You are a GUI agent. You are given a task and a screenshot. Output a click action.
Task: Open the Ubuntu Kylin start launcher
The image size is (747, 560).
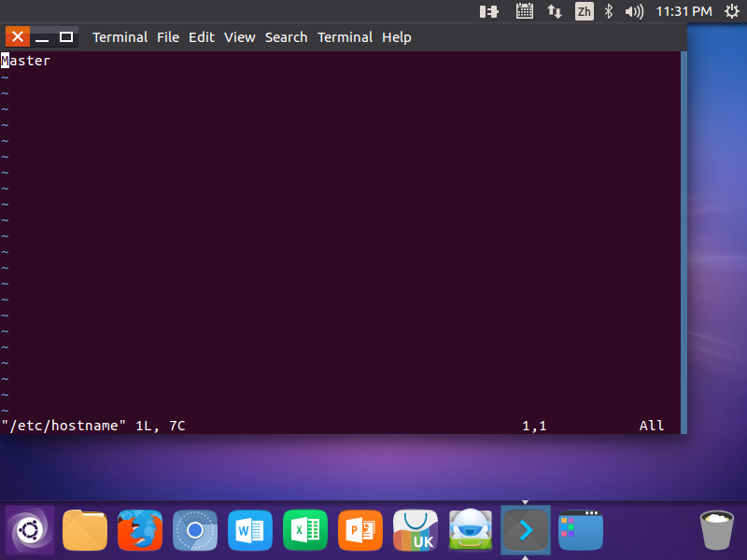tap(30, 529)
